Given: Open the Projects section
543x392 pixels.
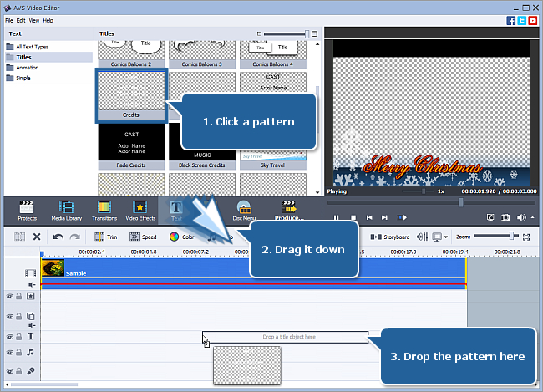Looking at the screenshot, I should click(27, 211).
